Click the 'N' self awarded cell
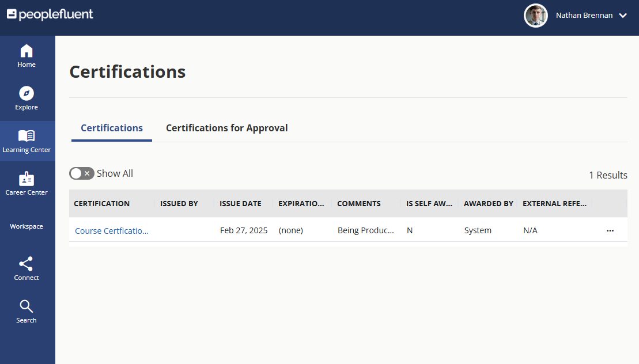Viewport: 639px width, 364px height. point(410,230)
